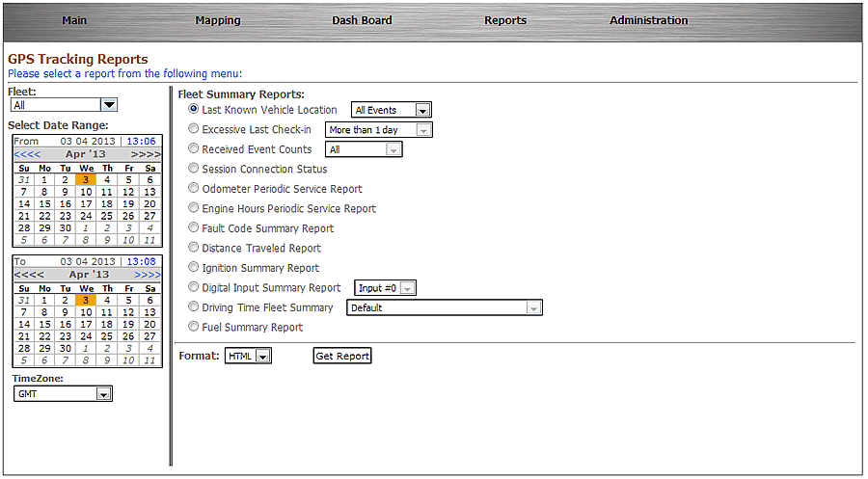
Task: Expand Received Event Counts All dropdown
Action: click(364, 149)
